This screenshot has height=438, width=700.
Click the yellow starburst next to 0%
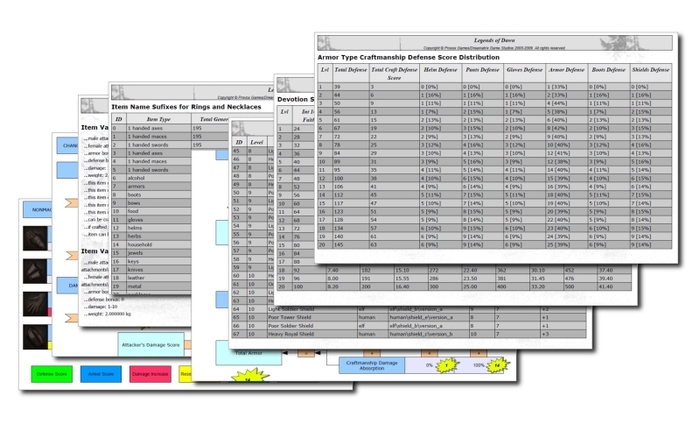447,365
